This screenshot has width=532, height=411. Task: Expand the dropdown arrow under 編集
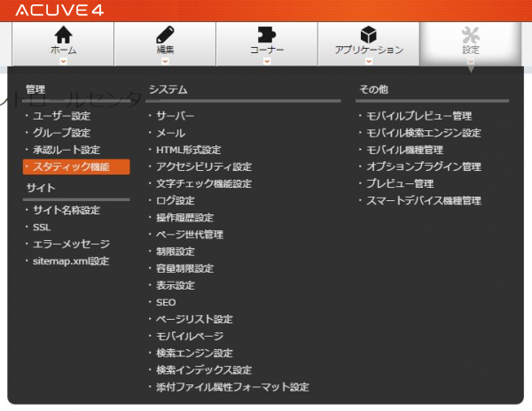coord(165,61)
